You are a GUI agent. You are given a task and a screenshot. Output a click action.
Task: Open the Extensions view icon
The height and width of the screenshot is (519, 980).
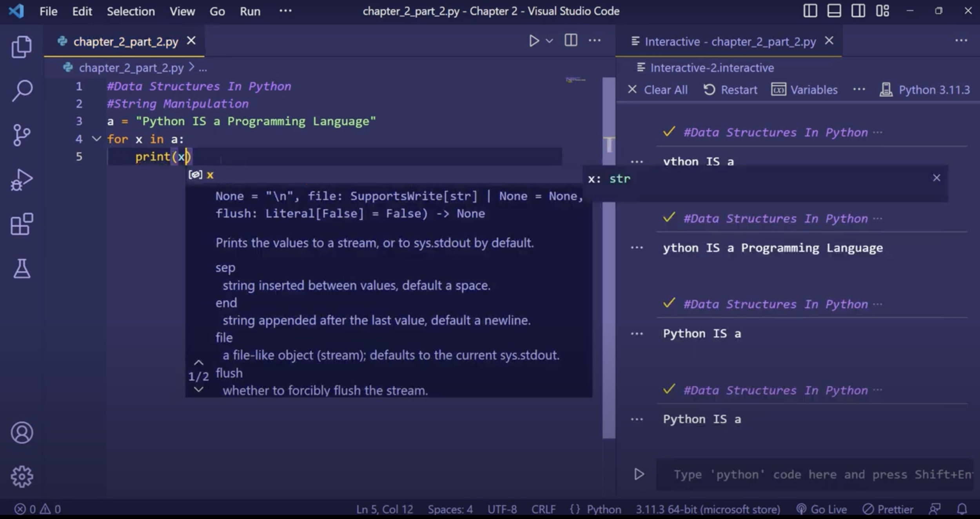22,224
